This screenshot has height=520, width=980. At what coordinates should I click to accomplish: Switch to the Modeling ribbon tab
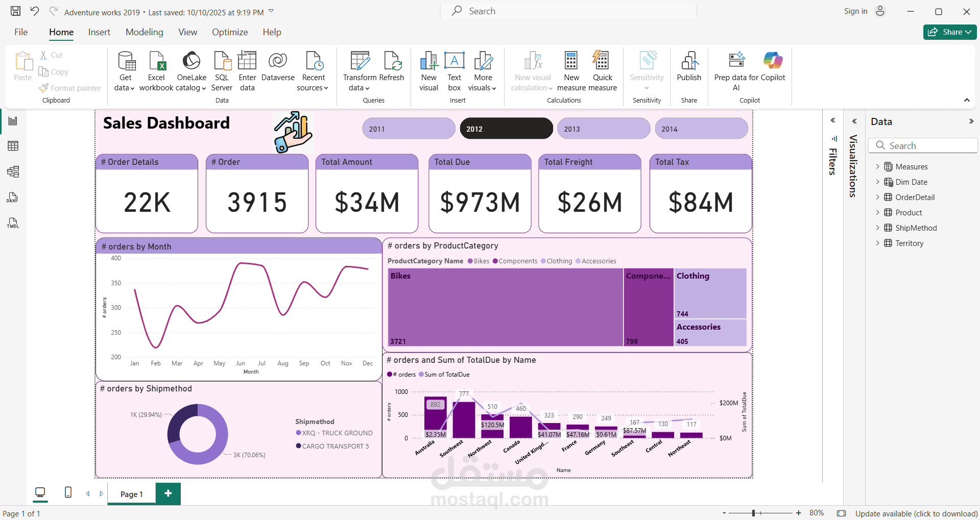point(145,32)
